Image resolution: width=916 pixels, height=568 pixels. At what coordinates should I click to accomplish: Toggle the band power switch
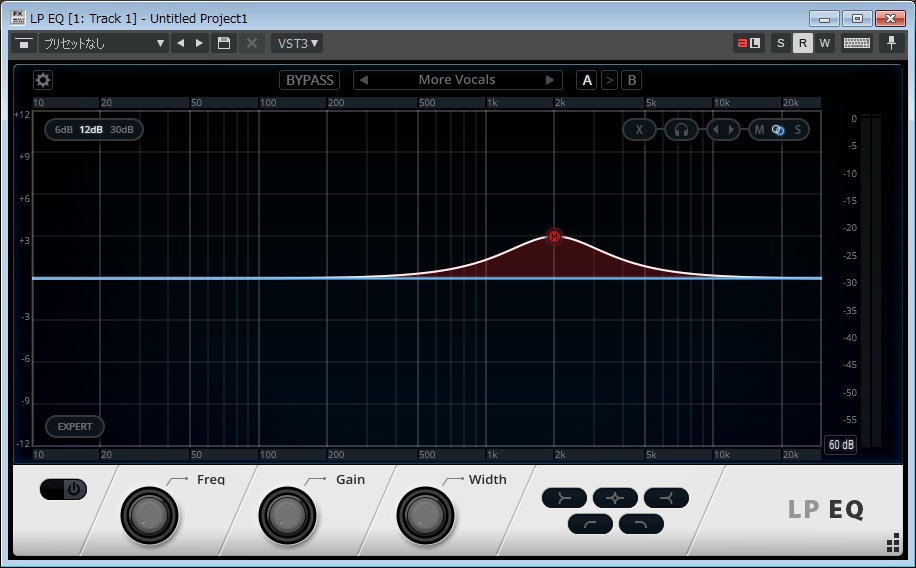pyautogui.click(x=64, y=490)
